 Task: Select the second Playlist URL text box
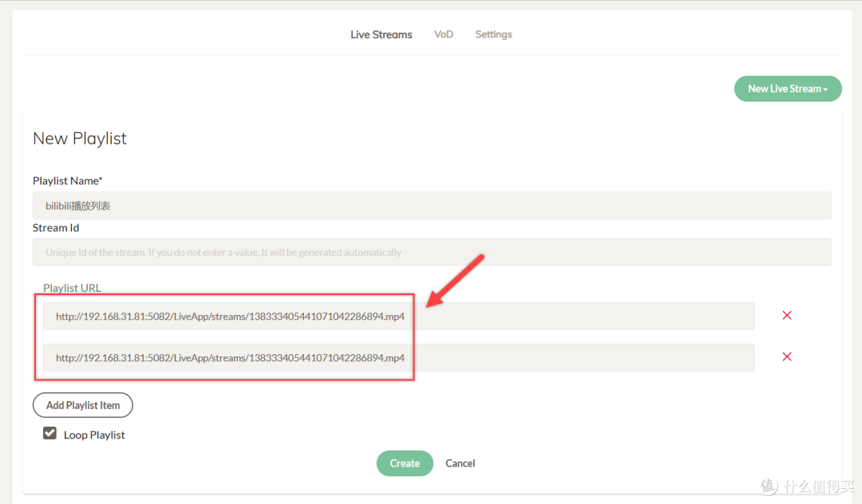[398, 358]
